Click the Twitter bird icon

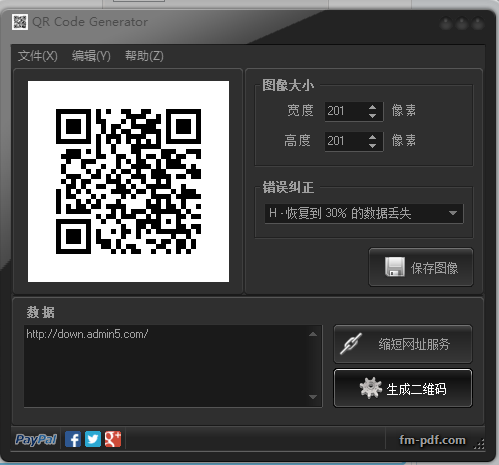click(x=93, y=439)
